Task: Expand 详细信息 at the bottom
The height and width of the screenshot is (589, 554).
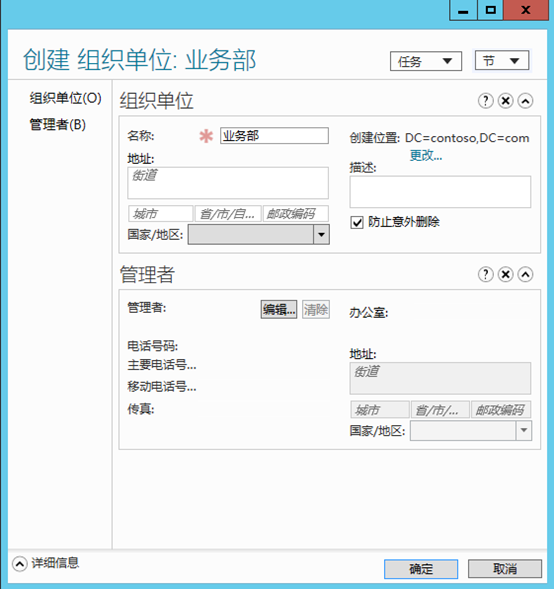Action: 20,563
